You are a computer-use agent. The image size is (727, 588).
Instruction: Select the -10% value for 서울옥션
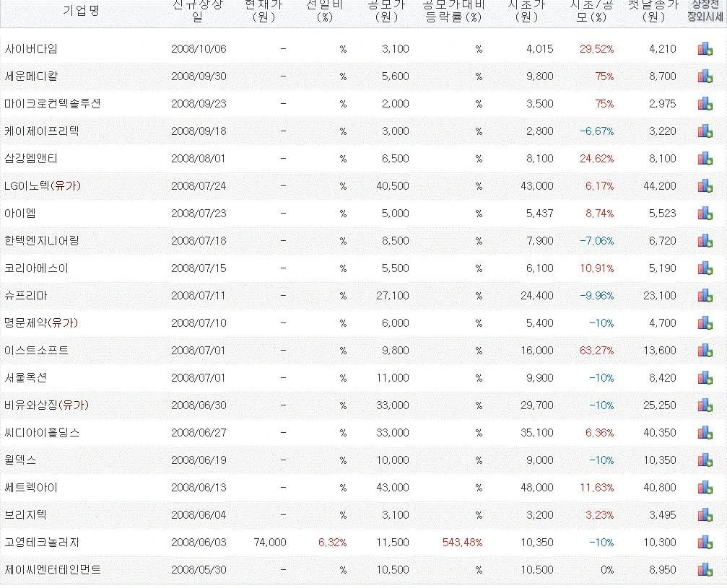pyautogui.click(x=602, y=377)
